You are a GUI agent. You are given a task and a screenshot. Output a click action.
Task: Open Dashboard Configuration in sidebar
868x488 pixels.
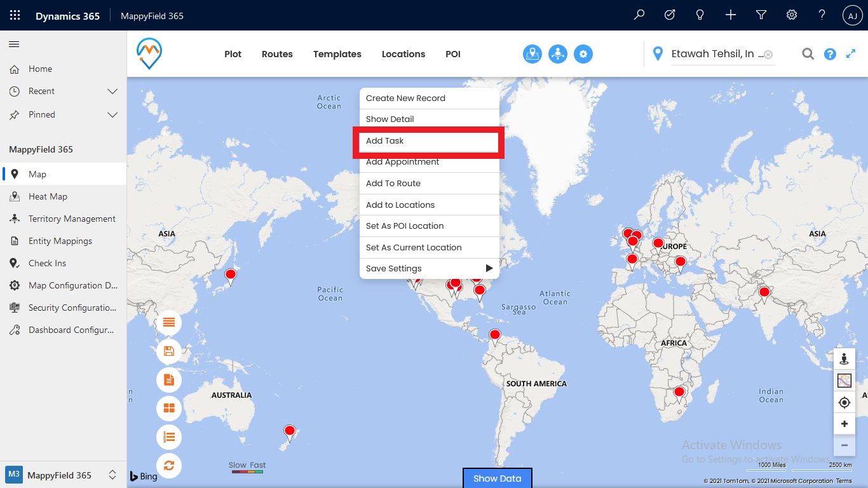63,330
